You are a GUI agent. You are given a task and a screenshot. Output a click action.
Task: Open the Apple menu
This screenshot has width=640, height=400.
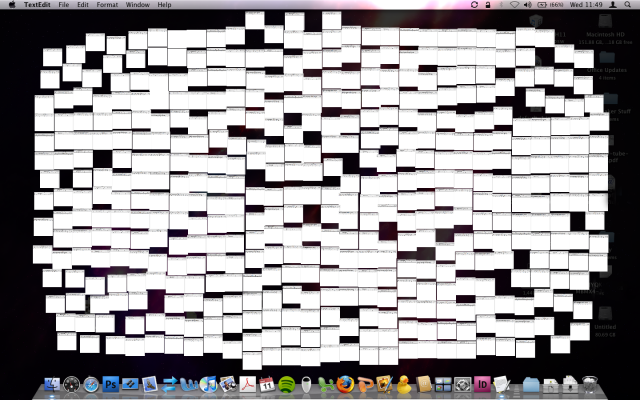[x=12, y=4]
